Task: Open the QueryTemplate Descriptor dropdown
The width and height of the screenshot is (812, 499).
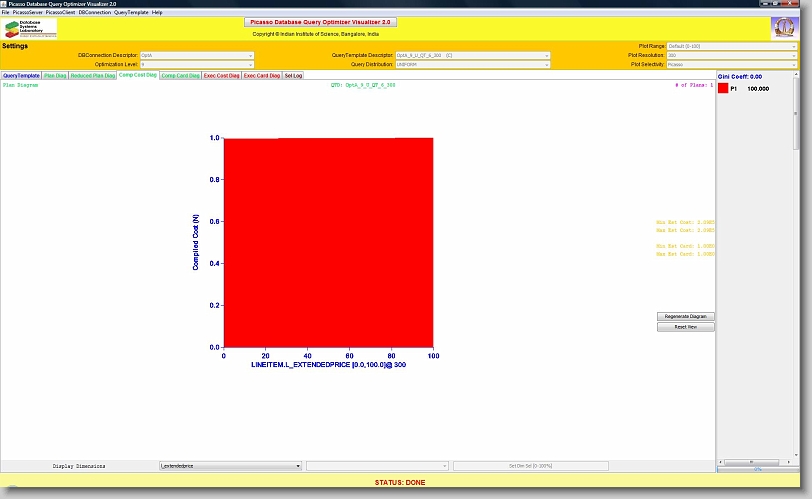Action: [x=472, y=55]
